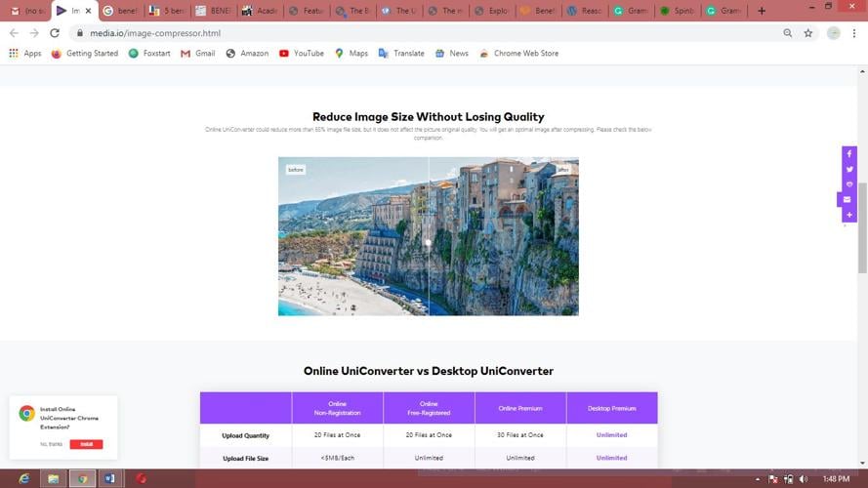Switch to the 'Featu' tab
The image size is (868, 488).
click(307, 11)
